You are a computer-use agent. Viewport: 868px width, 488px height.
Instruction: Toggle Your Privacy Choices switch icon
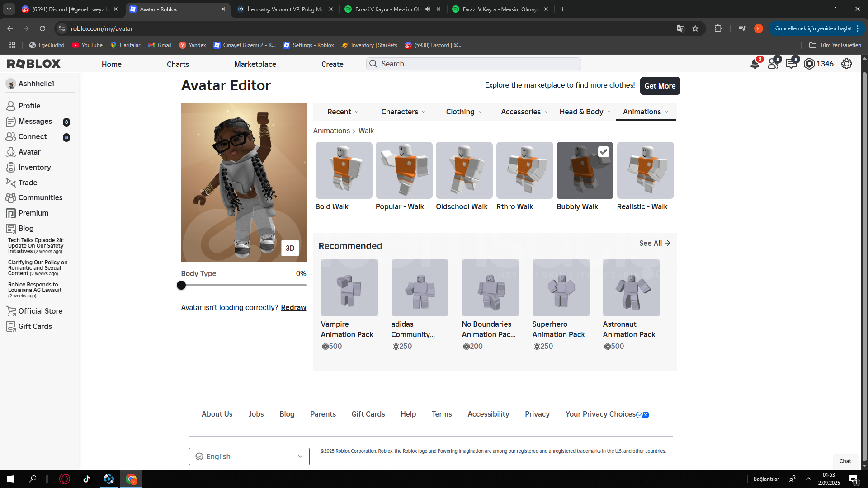pos(642,415)
